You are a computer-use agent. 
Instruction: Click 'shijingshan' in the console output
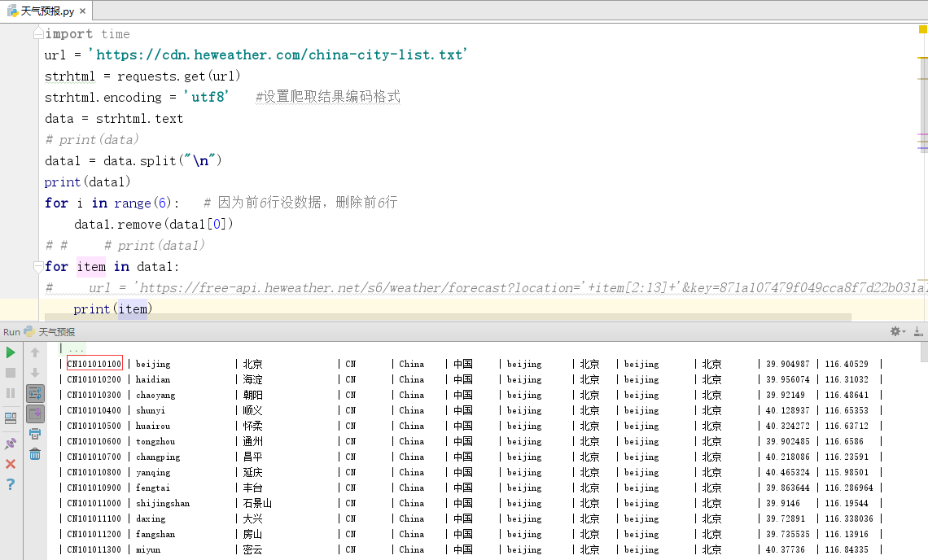(163, 503)
